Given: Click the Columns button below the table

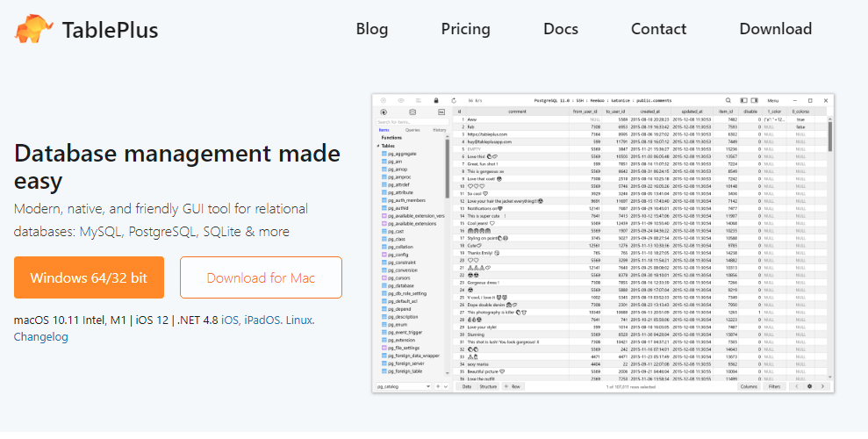Looking at the screenshot, I should coord(749,386).
